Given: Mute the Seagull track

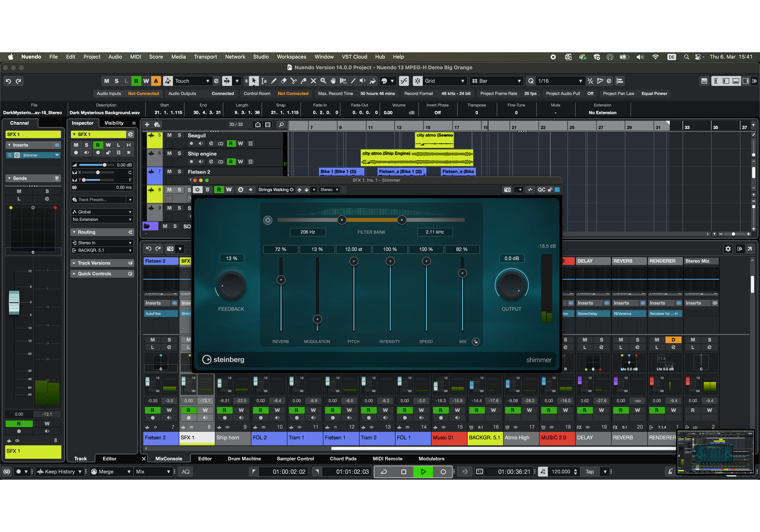Looking at the screenshot, I should click(169, 135).
